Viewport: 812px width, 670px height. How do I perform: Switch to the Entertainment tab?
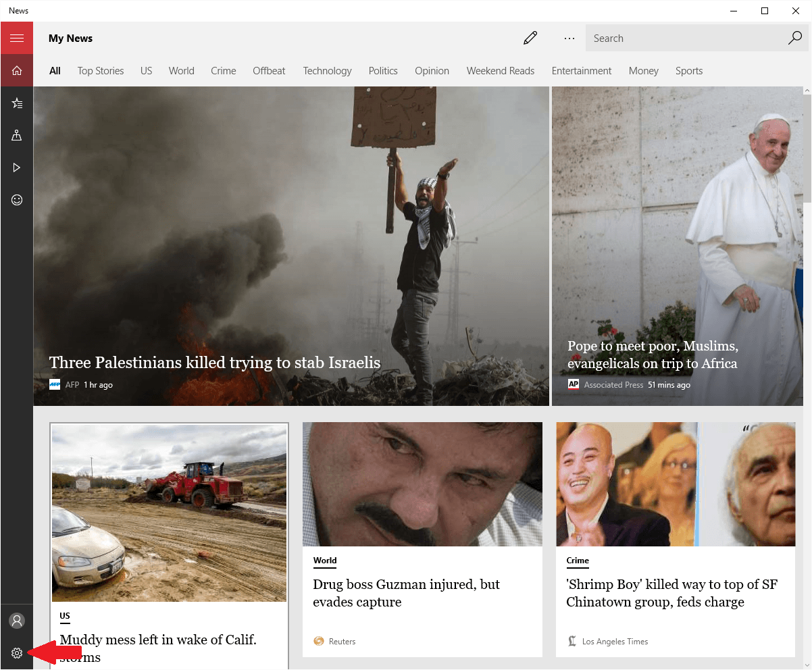[581, 70]
